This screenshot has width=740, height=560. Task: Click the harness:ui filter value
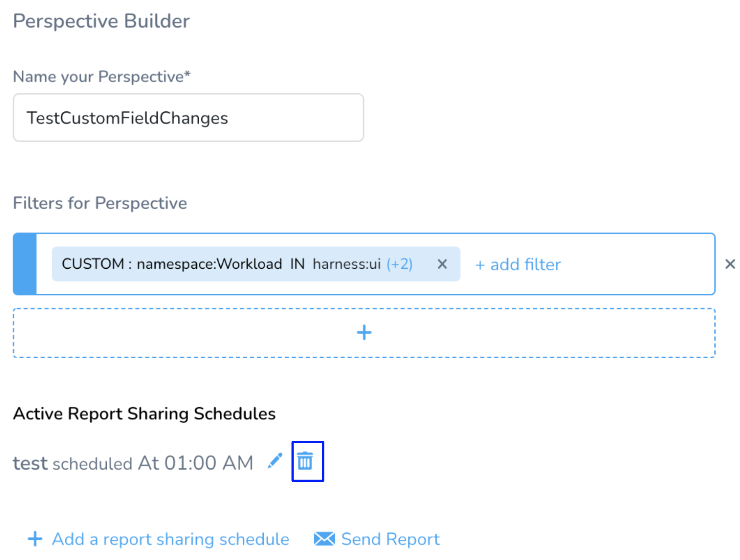(347, 264)
